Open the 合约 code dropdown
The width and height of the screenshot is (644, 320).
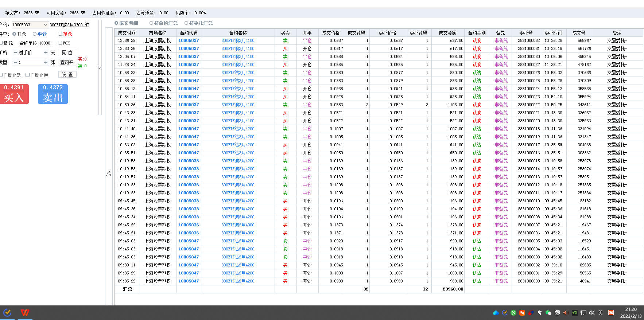(45, 25)
